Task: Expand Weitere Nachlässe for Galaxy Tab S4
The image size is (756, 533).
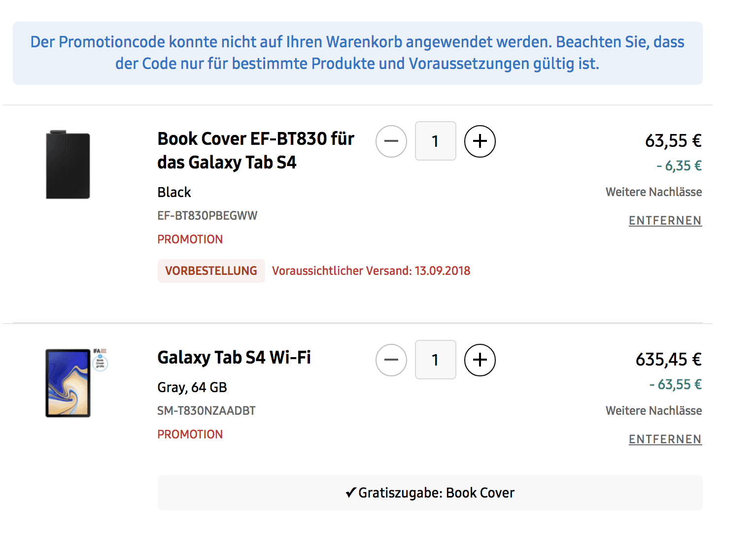Action: tap(654, 411)
